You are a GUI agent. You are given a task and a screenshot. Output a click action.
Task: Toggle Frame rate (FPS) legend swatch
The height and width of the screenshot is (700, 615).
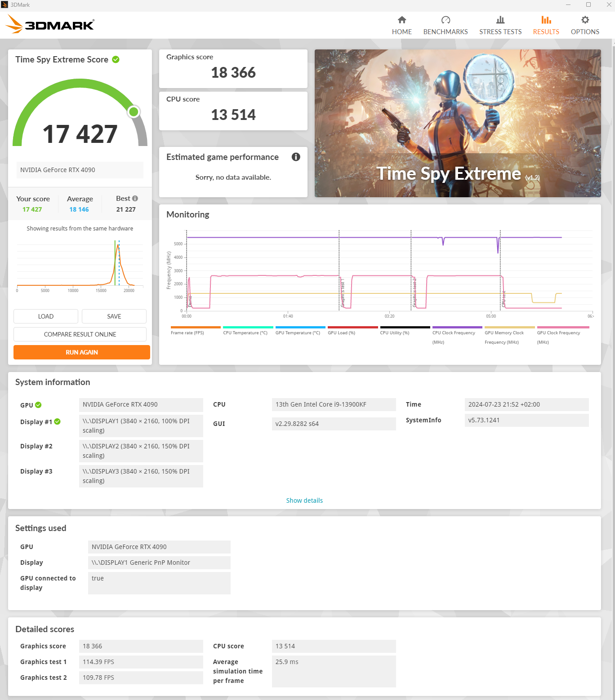tap(196, 327)
